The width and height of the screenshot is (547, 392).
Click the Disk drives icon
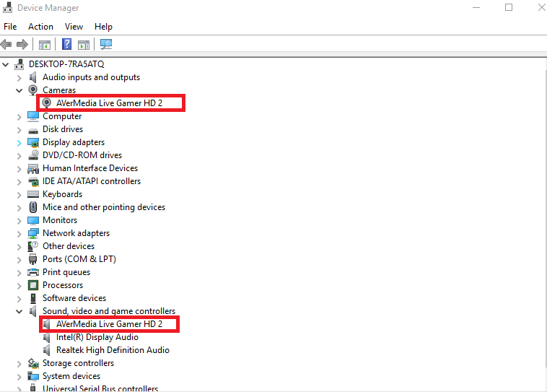[x=33, y=131]
